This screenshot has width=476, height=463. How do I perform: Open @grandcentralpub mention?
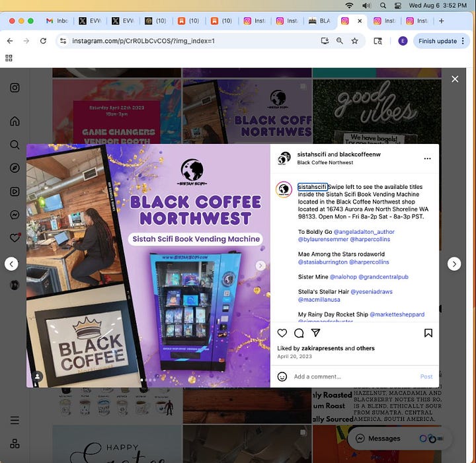pyautogui.click(x=383, y=277)
